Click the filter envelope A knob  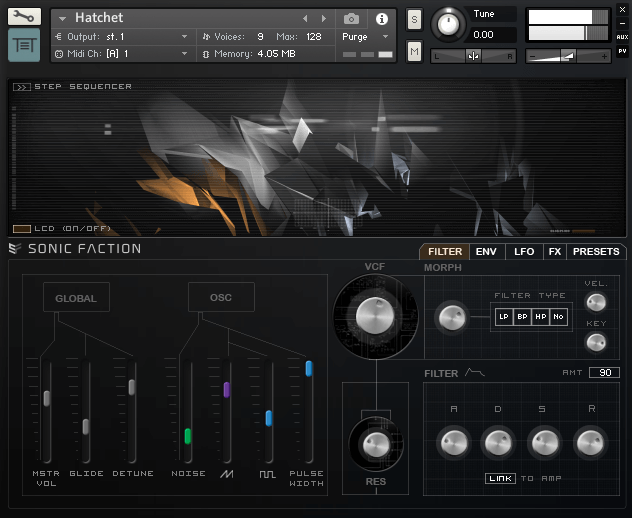click(454, 443)
